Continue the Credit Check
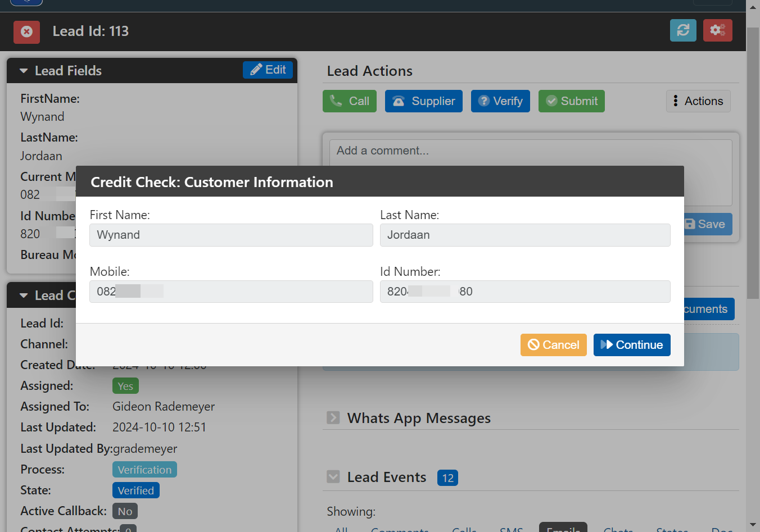The width and height of the screenshot is (760, 532). coord(632,345)
